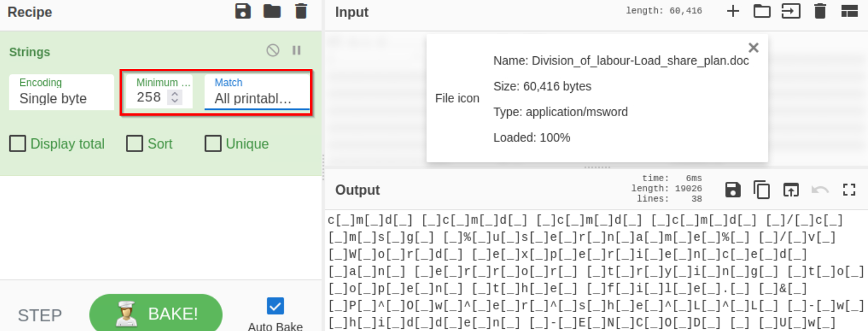The image size is (868, 331).
Task: Add a new input tab
Action: (733, 11)
